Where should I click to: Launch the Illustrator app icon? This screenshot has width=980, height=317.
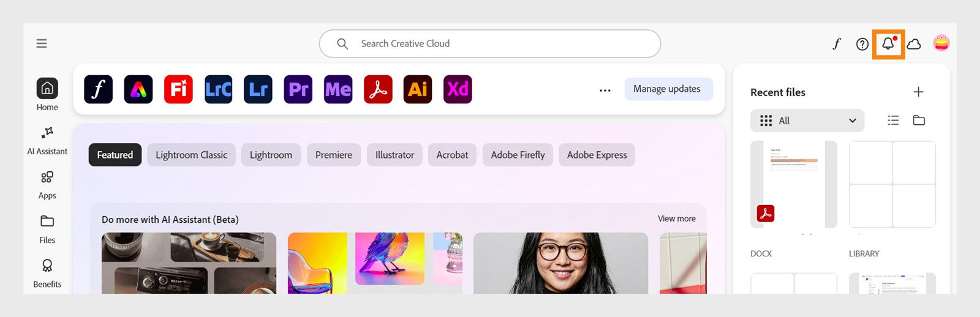click(418, 89)
